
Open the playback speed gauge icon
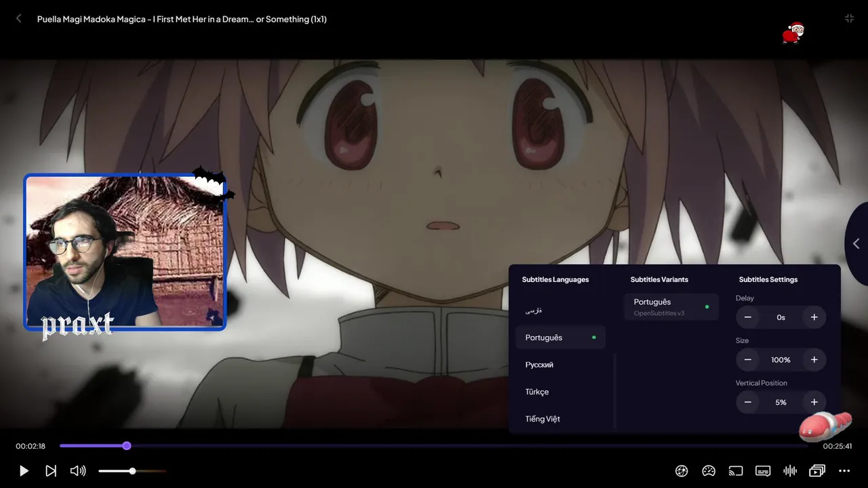709,470
